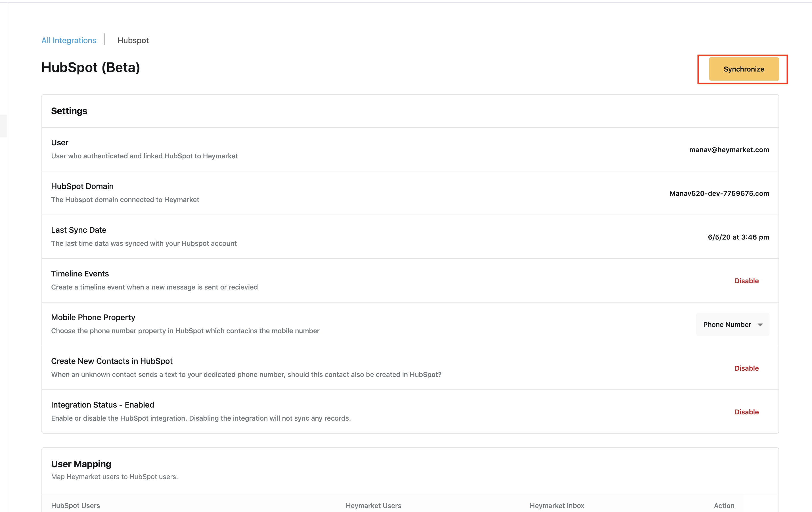This screenshot has width=812, height=512.
Task: Click the dropdown arrow beside Phone Number
Action: 760,325
